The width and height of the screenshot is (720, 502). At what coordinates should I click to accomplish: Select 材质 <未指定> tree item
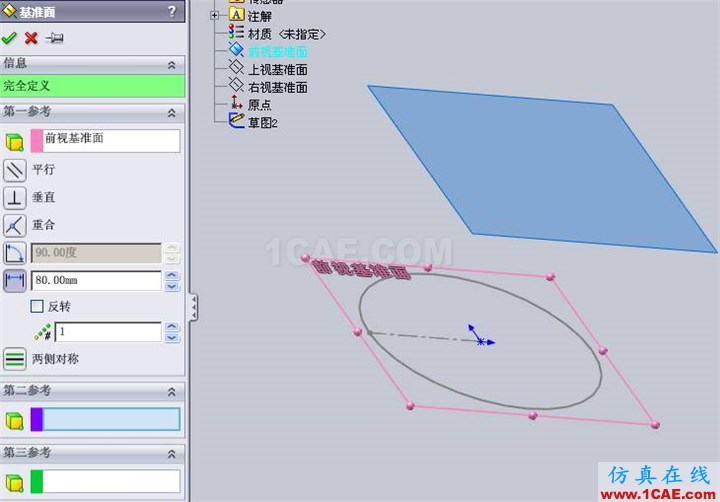coord(287,34)
